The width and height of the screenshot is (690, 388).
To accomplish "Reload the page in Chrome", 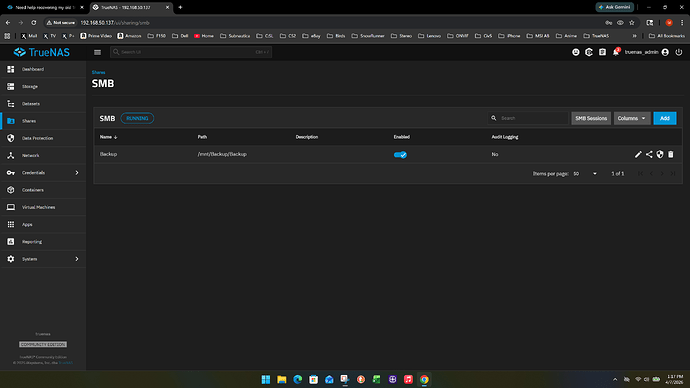I will [33, 22].
